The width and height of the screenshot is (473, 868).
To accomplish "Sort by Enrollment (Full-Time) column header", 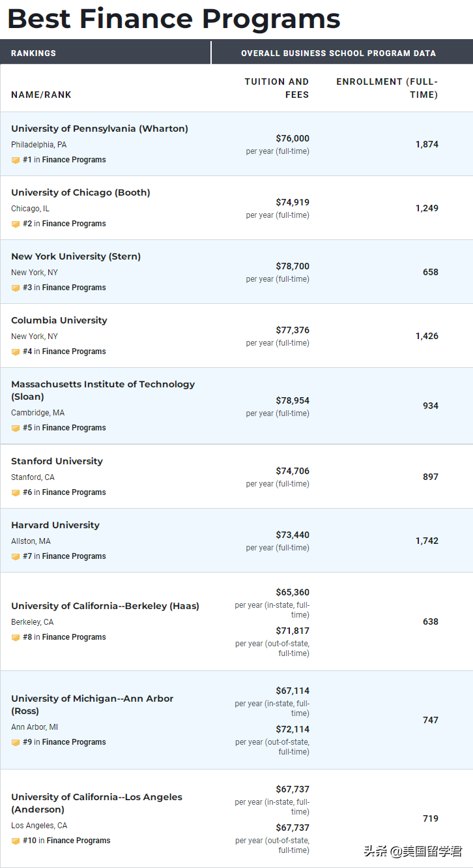I will point(387,88).
